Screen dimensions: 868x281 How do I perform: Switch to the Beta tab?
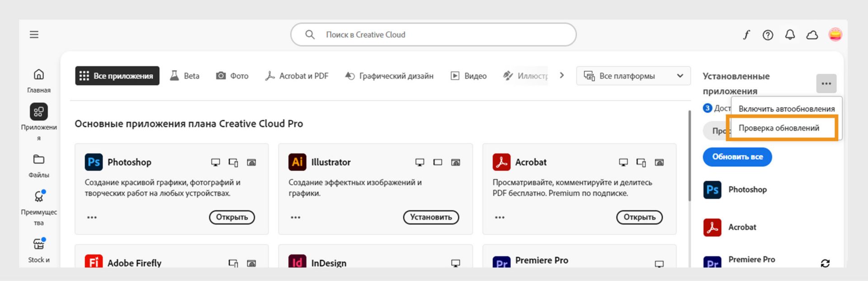[184, 76]
